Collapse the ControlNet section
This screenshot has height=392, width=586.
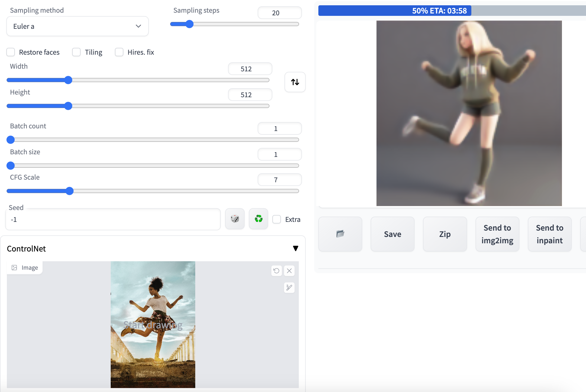[x=296, y=248]
